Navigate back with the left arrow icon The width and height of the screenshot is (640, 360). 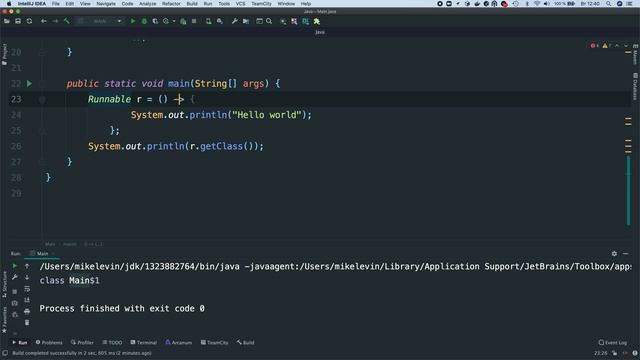pyautogui.click(x=44, y=21)
